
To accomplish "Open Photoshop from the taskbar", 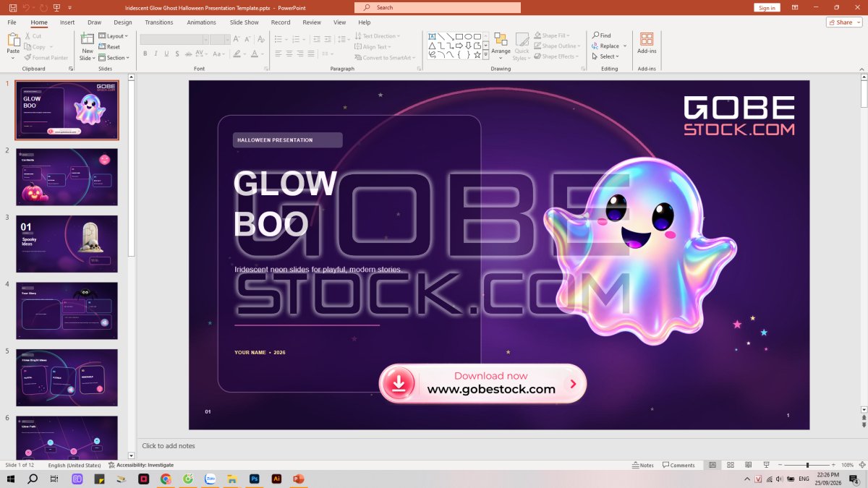I will 254,479.
